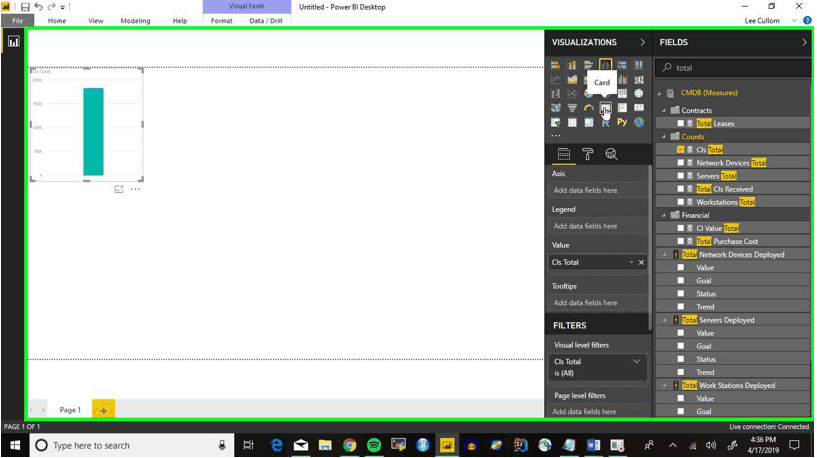Screen dimensions: 817x458
Task: Select the Clustered column chart visualization
Action: (605, 65)
